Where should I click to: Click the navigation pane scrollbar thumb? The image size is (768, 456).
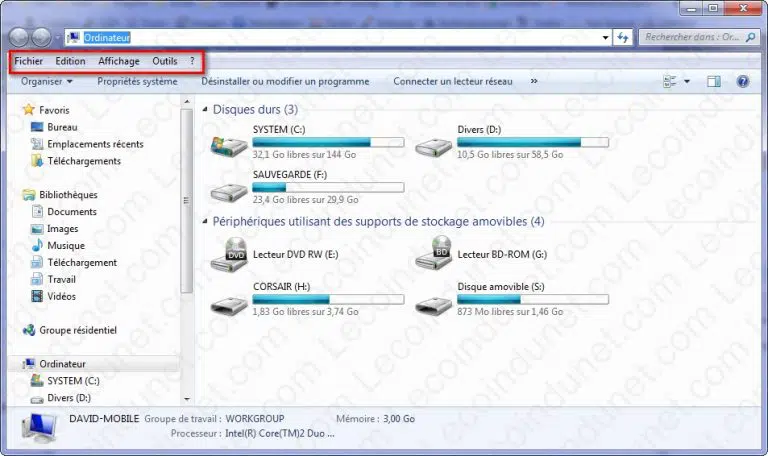(x=186, y=201)
